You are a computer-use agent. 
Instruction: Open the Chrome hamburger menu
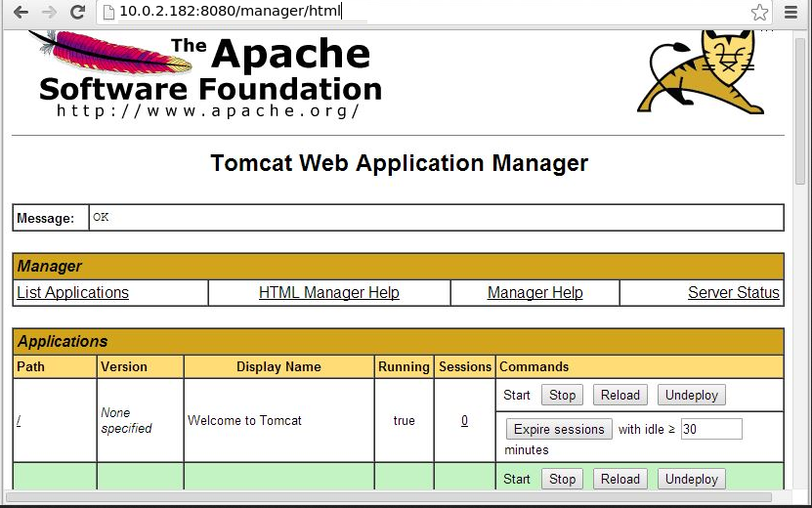[x=791, y=12]
